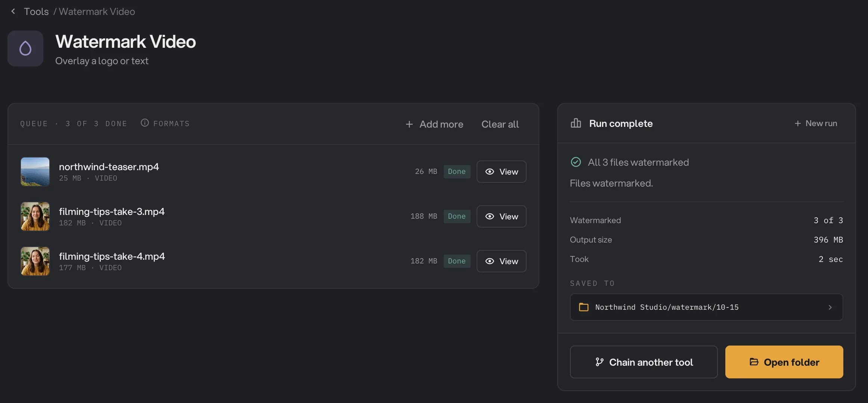This screenshot has width=868, height=403.
Task: Click the 2 sec duration value
Action: [831, 259]
